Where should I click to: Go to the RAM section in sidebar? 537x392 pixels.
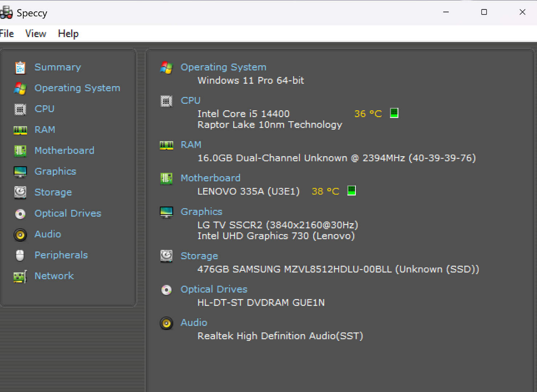45,130
